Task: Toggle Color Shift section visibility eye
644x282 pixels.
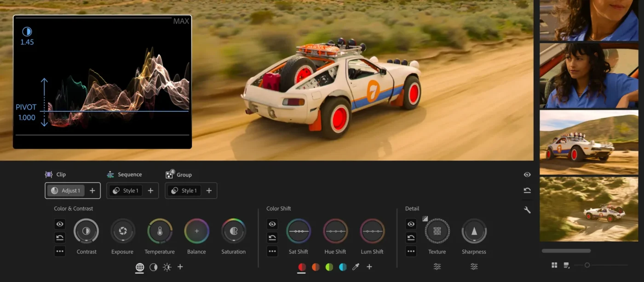Action: click(x=272, y=224)
